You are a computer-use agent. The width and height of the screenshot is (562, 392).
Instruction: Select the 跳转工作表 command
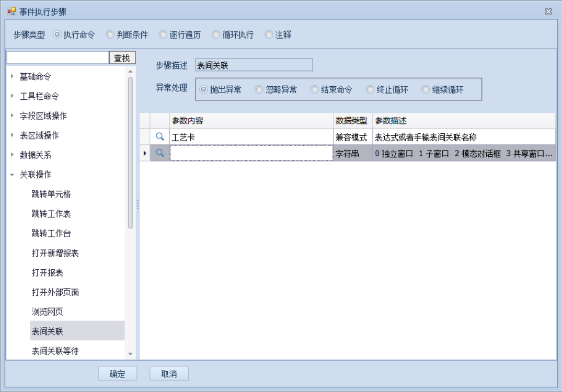point(51,214)
